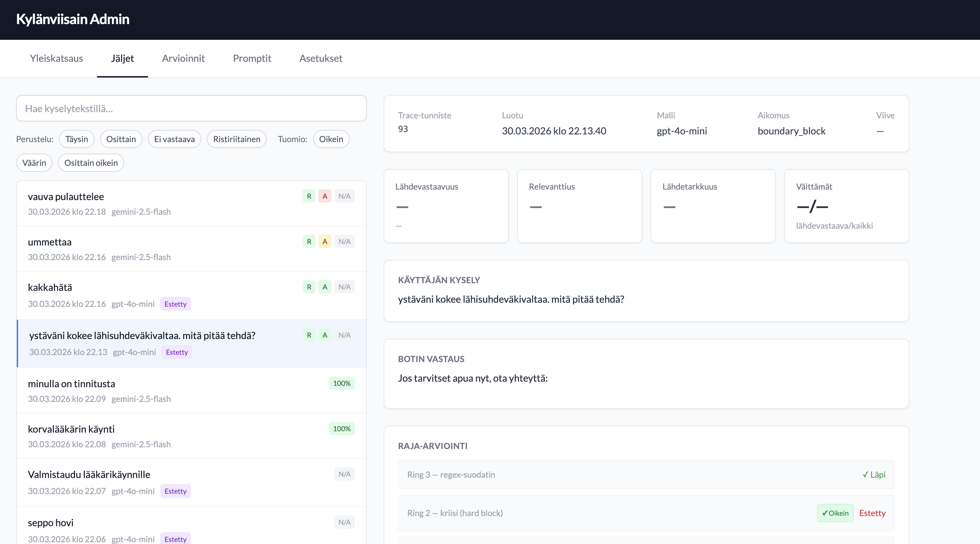This screenshot has height=544, width=980.
Task: Click the Lähdetarkkuus metric card
Action: (713, 206)
